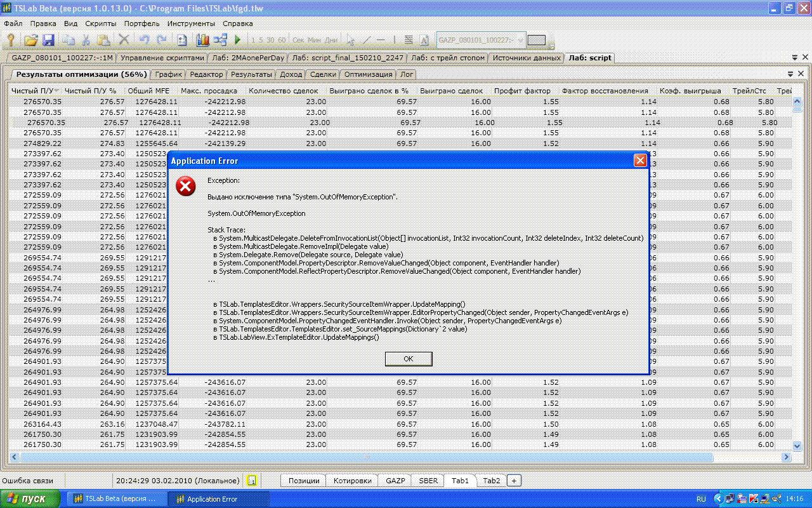The height and width of the screenshot is (508, 812).
Task: Click the yellow status bar log icon
Action: point(251,481)
